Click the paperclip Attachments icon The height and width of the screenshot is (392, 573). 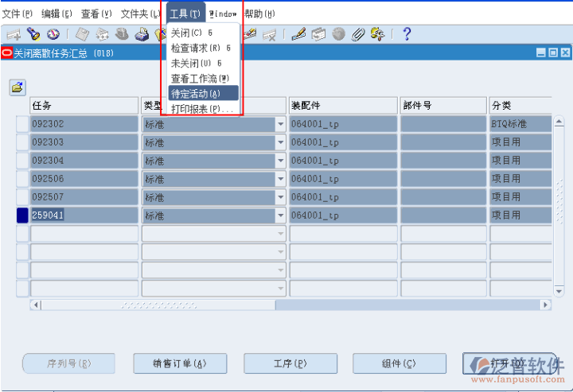point(358,34)
